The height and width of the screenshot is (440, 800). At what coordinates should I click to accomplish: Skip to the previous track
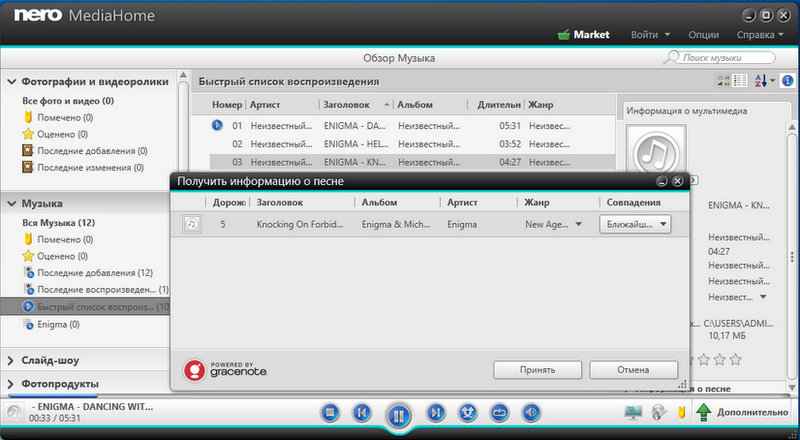[362, 412]
